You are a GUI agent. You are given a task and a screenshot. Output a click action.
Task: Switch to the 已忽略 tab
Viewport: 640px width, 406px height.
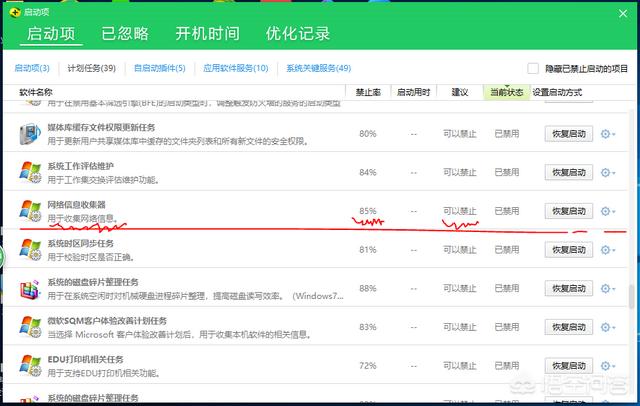pyautogui.click(x=131, y=33)
